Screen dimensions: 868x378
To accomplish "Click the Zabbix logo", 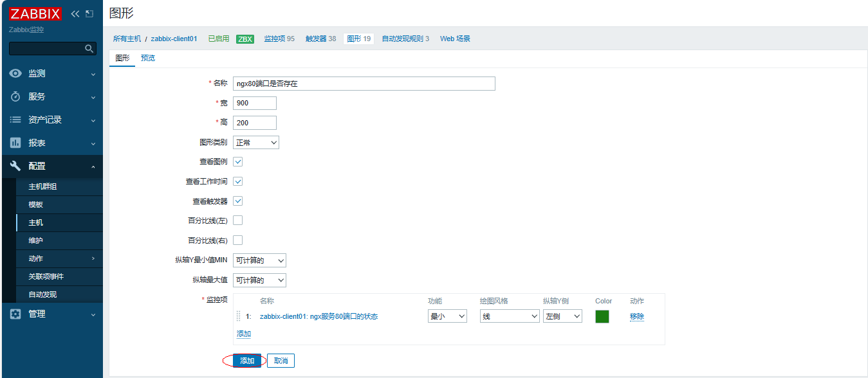I will (35, 14).
